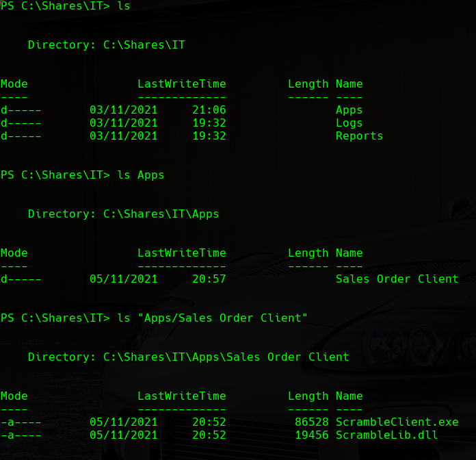This screenshot has height=460, width=476.
Task: Click the -a---- mode of ScrambleLib.dll
Action: (21, 435)
